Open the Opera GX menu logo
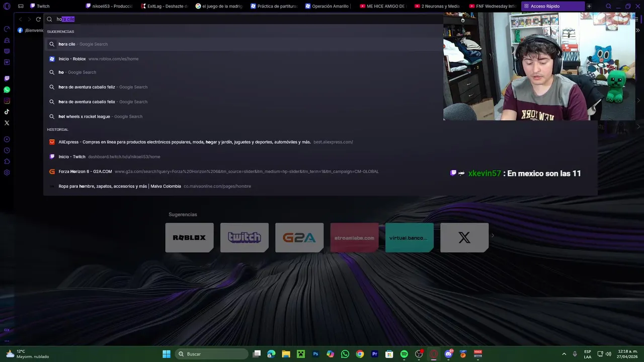 click(7, 6)
